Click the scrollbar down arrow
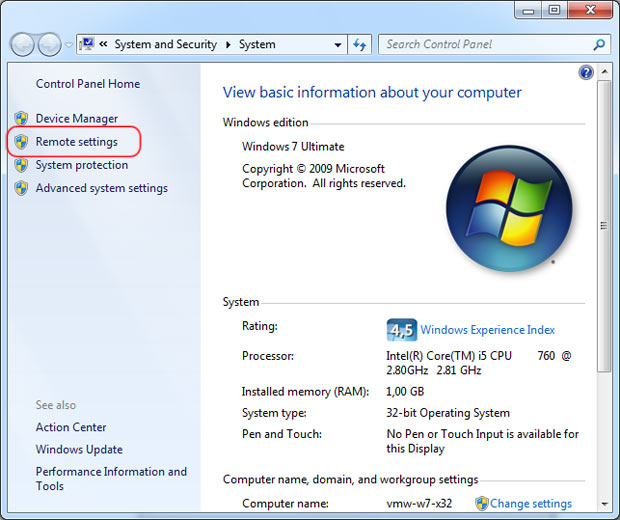The height and width of the screenshot is (520, 620). point(604,503)
